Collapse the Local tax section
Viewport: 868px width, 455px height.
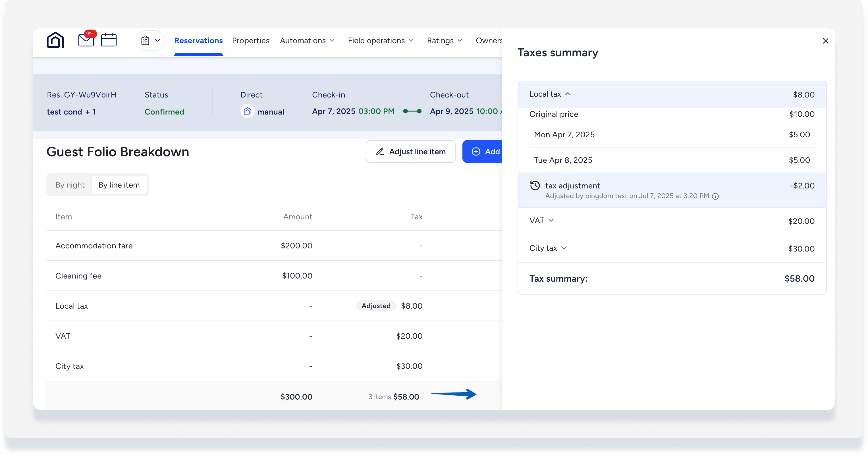coord(568,94)
